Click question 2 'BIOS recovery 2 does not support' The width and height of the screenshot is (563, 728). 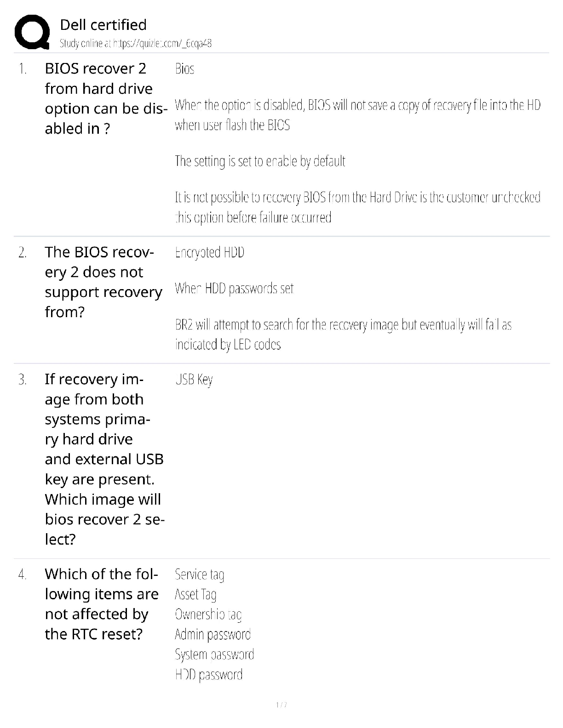point(103,282)
